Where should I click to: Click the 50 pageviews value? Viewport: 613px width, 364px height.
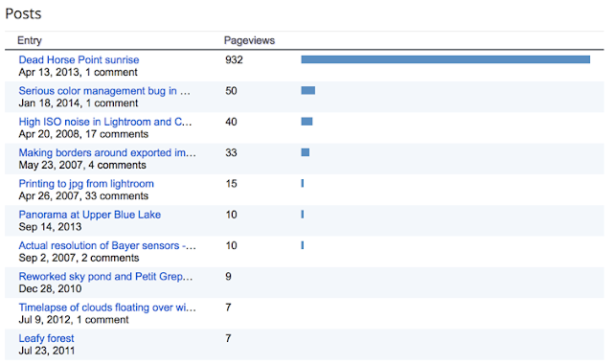(x=231, y=91)
